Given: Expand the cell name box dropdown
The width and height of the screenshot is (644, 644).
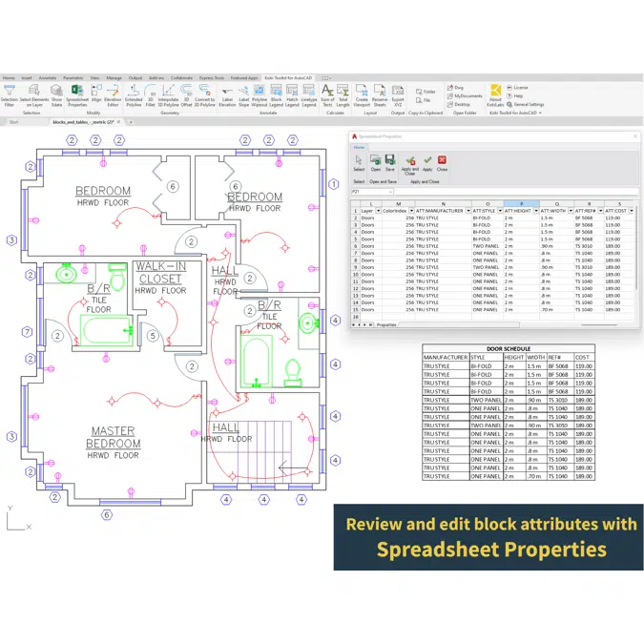Looking at the screenshot, I should coord(391,192).
